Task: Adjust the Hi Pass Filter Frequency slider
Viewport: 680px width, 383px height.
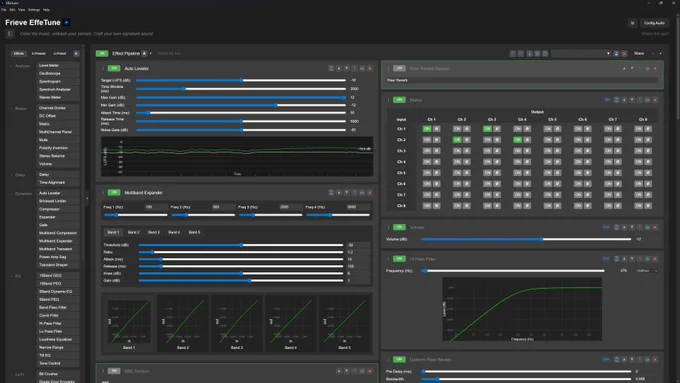Action: [513, 271]
